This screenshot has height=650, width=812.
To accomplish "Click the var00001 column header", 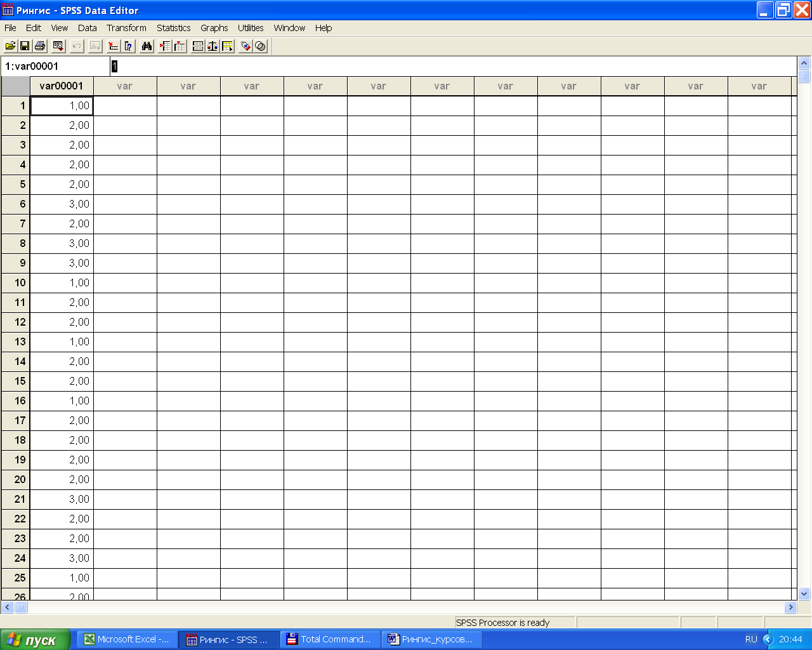I will click(62, 86).
